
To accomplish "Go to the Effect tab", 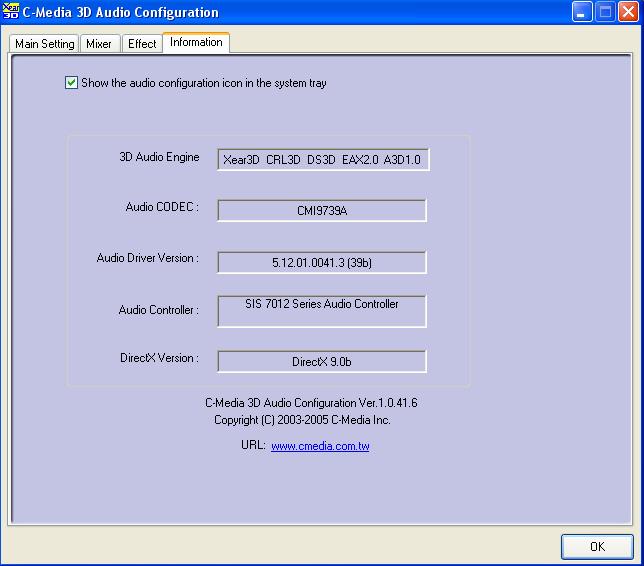I will pyautogui.click(x=142, y=44).
